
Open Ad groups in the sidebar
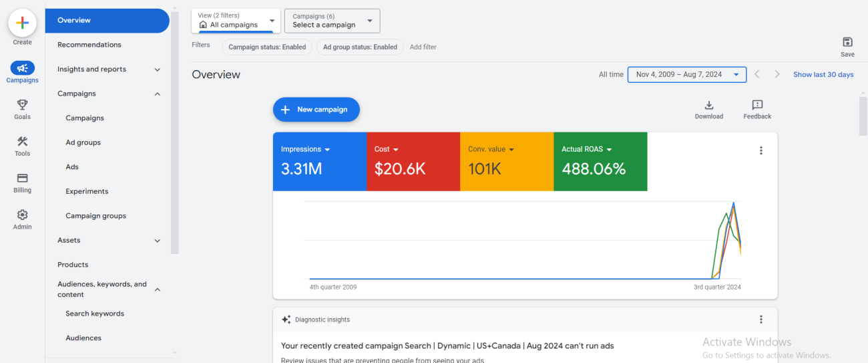tap(83, 142)
